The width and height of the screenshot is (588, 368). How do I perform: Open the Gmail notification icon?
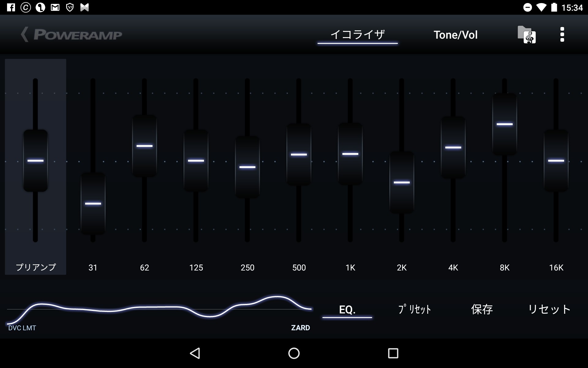55,7
